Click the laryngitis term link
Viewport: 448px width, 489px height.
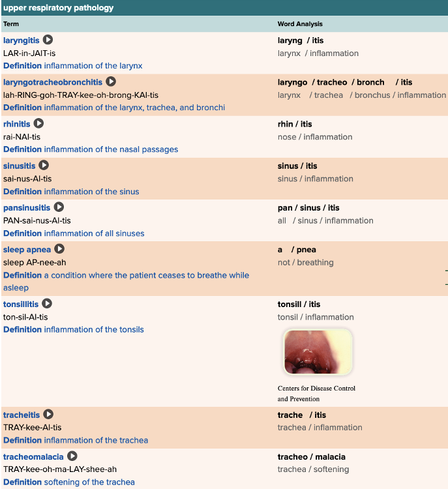(22, 40)
